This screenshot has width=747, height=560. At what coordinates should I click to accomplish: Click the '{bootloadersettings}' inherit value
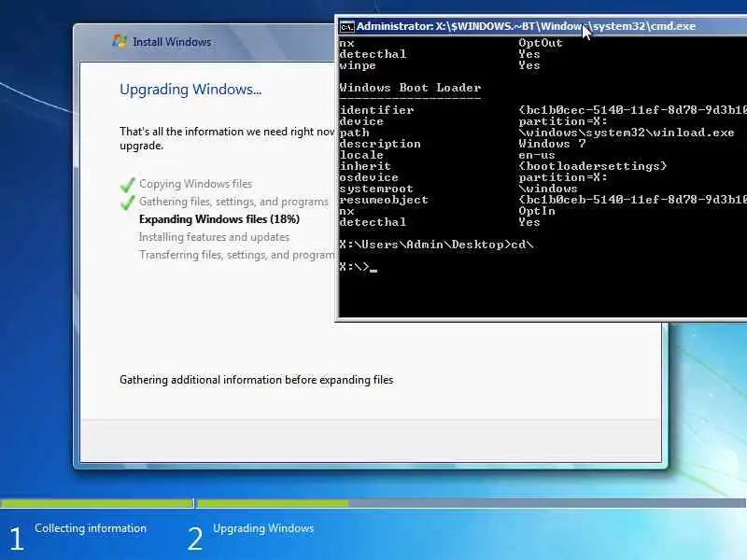(x=593, y=166)
